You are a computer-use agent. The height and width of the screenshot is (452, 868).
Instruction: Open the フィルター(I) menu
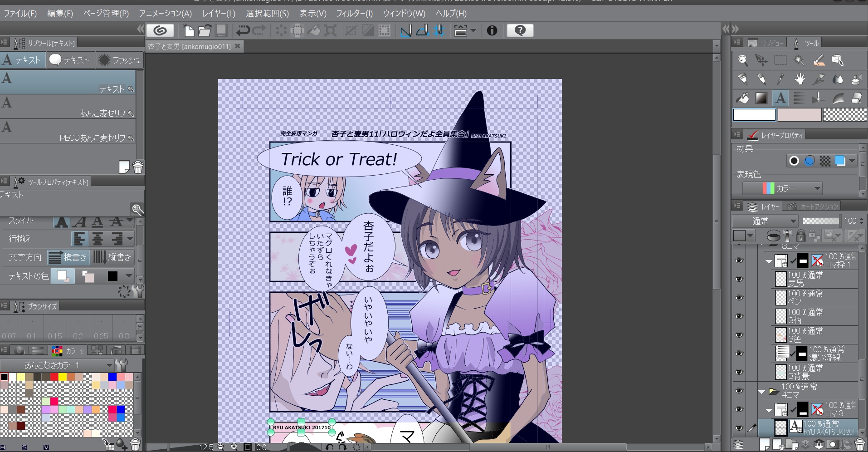[355, 14]
